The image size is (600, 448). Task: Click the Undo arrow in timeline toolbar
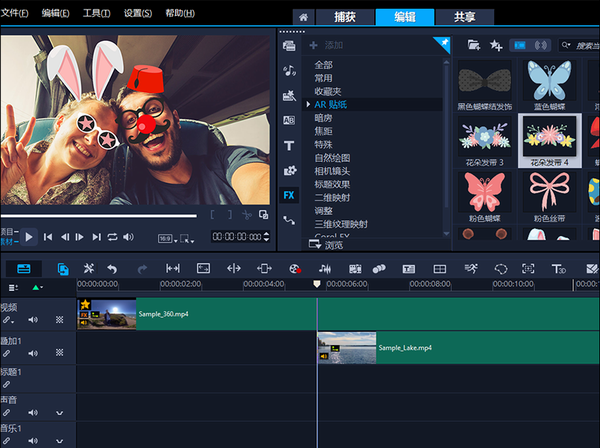(x=112, y=268)
